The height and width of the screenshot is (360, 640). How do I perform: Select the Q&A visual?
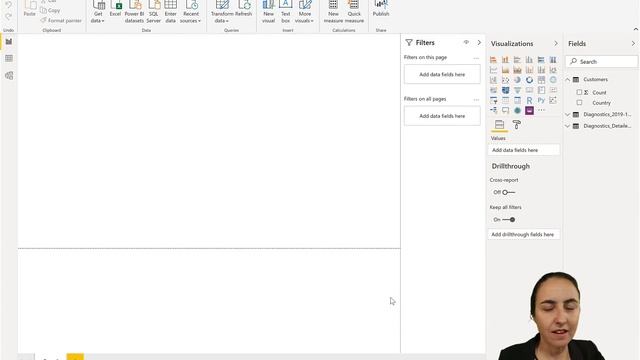[505, 111]
